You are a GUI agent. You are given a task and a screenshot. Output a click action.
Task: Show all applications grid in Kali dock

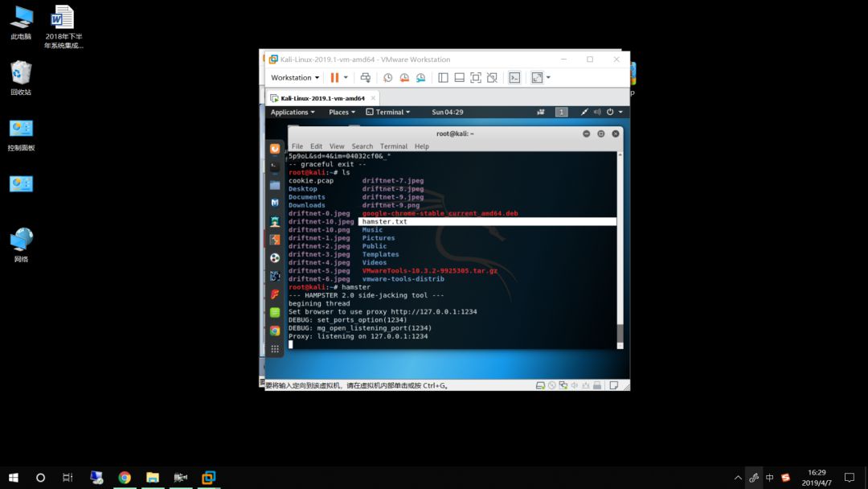click(275, 349)
